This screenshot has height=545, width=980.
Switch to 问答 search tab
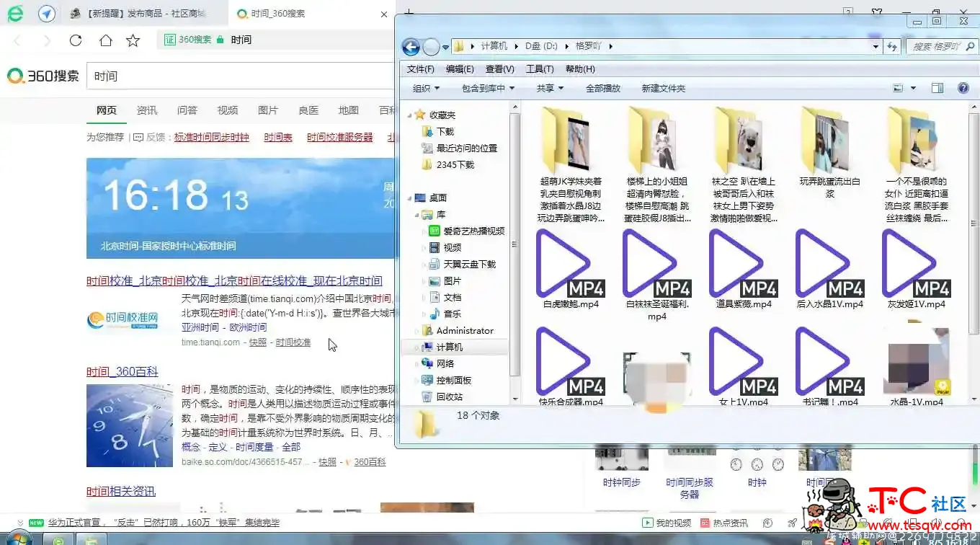[187, 110]
